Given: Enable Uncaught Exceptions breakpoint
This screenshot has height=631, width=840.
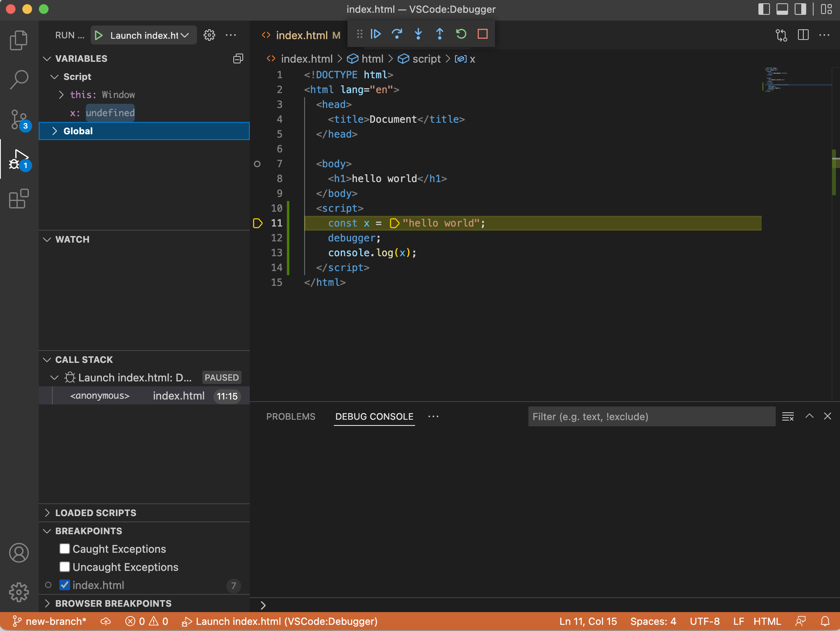Looking at the screenshot, I should point(64,567).
